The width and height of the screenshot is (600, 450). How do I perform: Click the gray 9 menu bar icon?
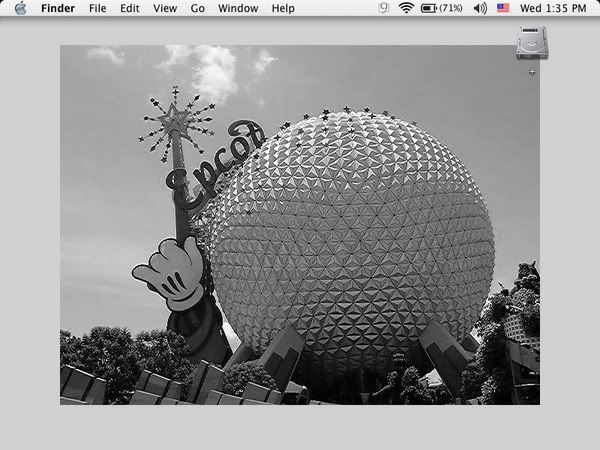tap(384, 8)
